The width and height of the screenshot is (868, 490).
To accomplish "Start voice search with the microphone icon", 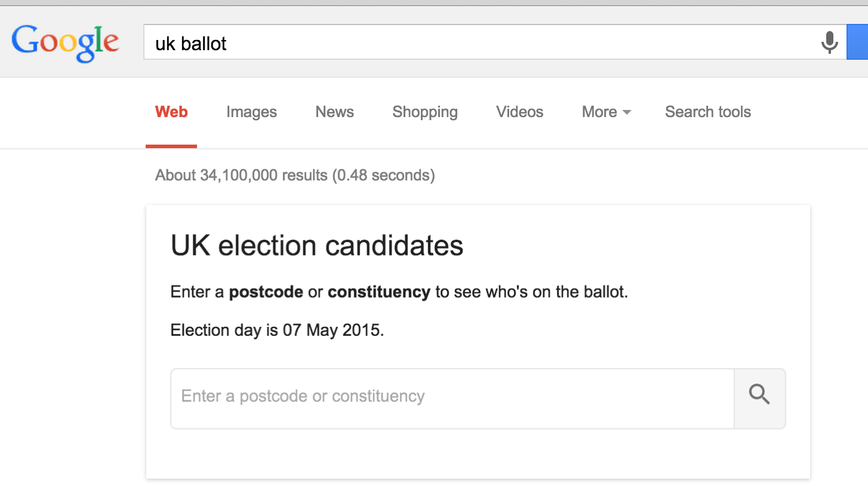I will click(829, 42).
